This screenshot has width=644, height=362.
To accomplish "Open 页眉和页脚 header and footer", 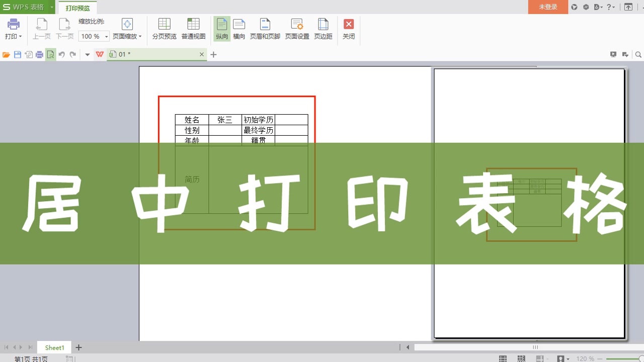I will [265, 29].
